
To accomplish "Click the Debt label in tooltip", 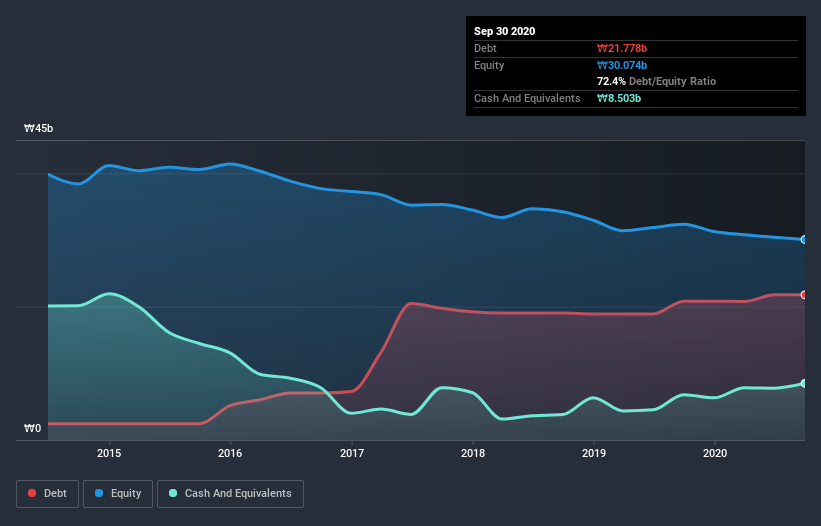I will pos(485,48).
